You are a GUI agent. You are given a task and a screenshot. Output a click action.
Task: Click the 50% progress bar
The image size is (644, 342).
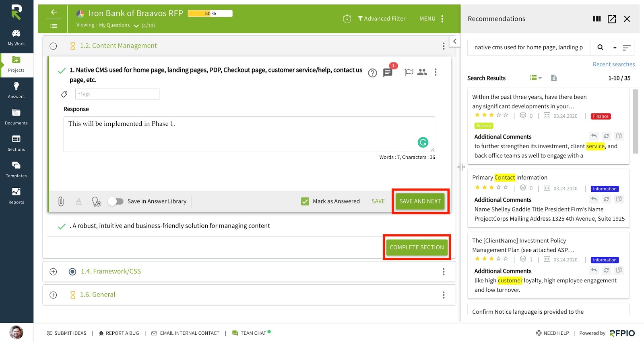pos(210,14)
